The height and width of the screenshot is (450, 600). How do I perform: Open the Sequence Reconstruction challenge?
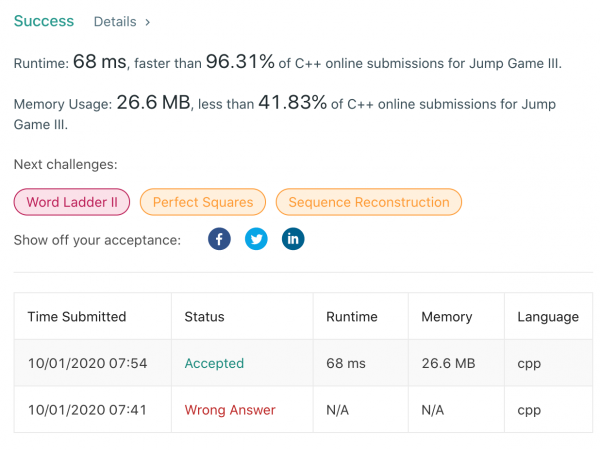tap(369, 202)
